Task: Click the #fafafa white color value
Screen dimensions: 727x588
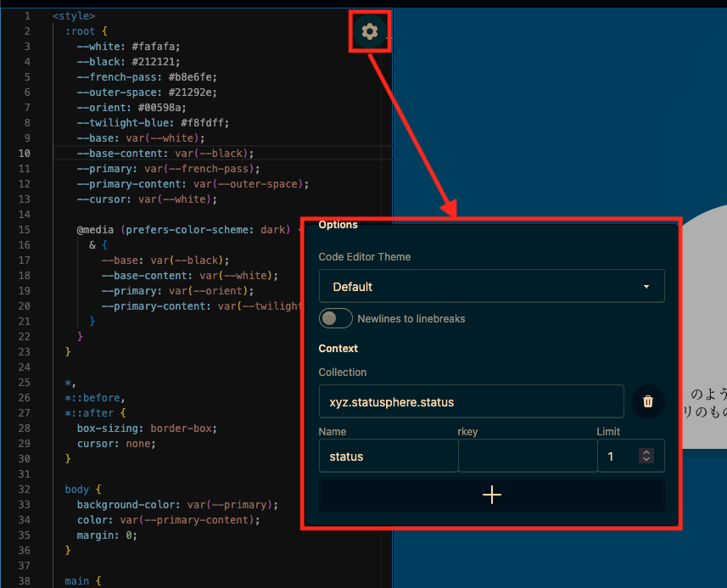Action: (x=155, y=47)
